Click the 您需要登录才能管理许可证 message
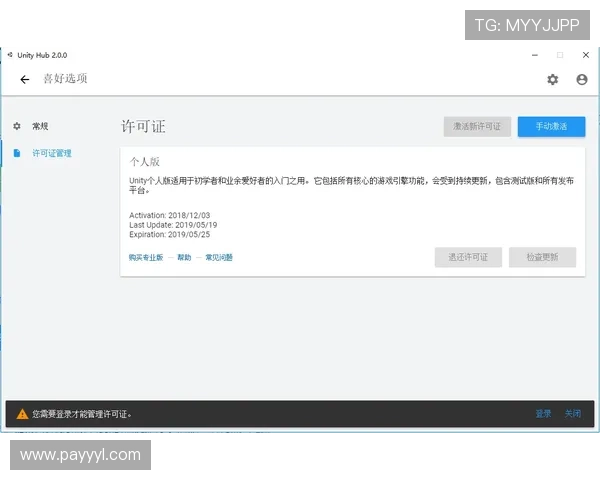 [x=82, y=414]
